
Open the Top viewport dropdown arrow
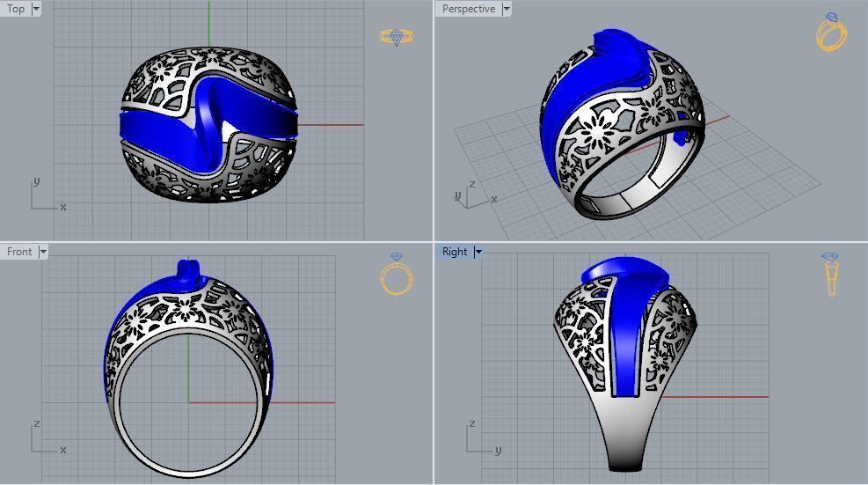[36, 9]
